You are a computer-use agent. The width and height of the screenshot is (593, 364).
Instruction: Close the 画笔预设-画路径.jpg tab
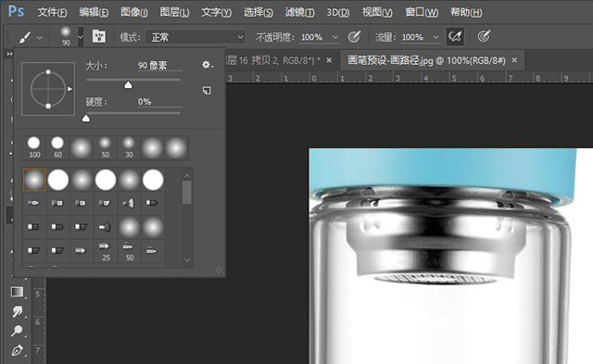[514, 60]
